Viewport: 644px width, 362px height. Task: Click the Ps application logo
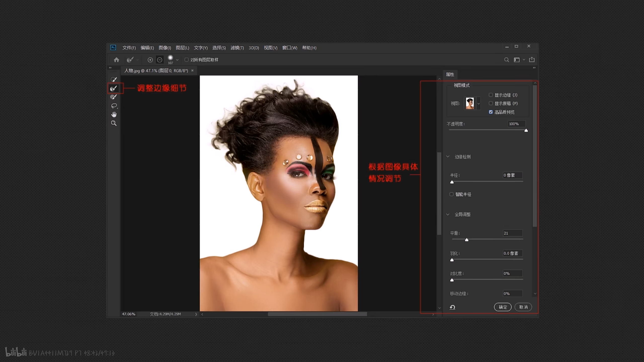(x=113, y=48)
